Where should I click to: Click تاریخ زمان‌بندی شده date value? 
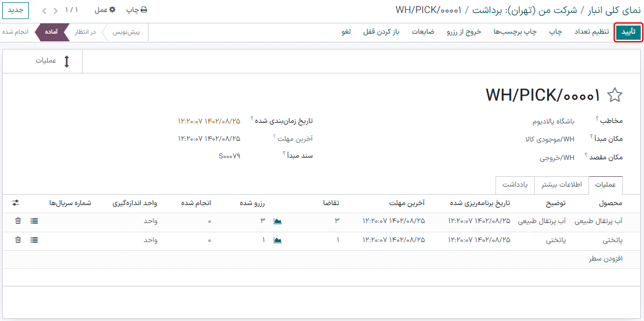(209, 121)
